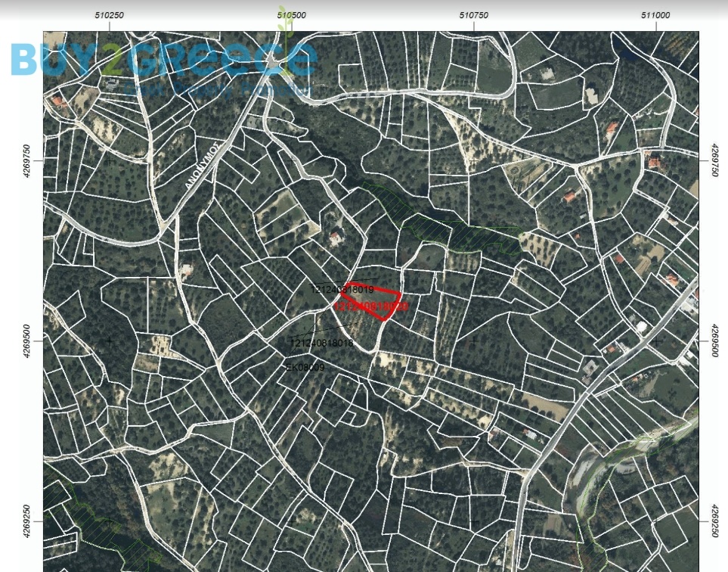Select the parcel label 121240818018
The image size is (728, 572).
pos(321,343)
